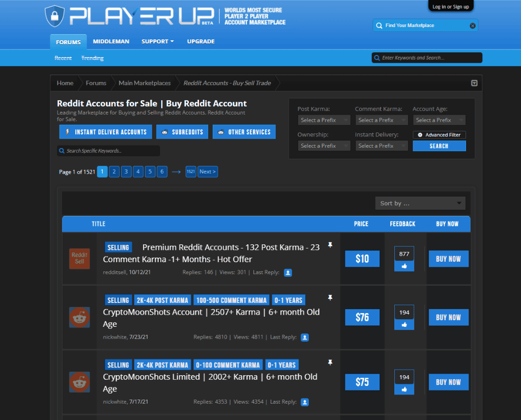Go to page 4
The image size is (521, 420).
tap(138, 172)
